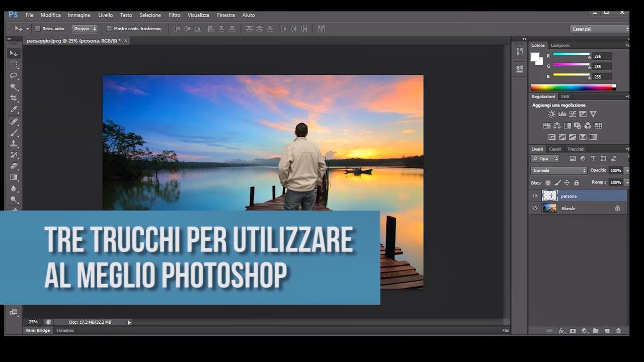Open the Normale blend mode dropdown

click(x=559, y=170)
